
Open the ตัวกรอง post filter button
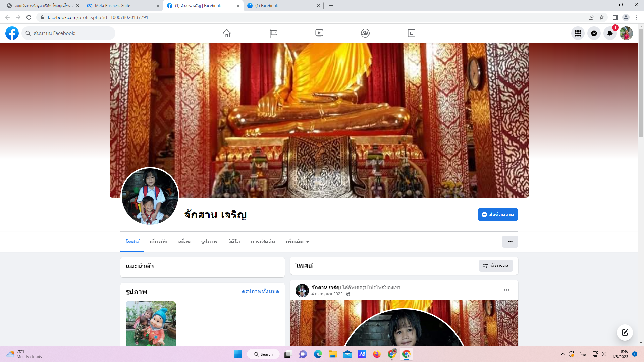click(496, 266)
